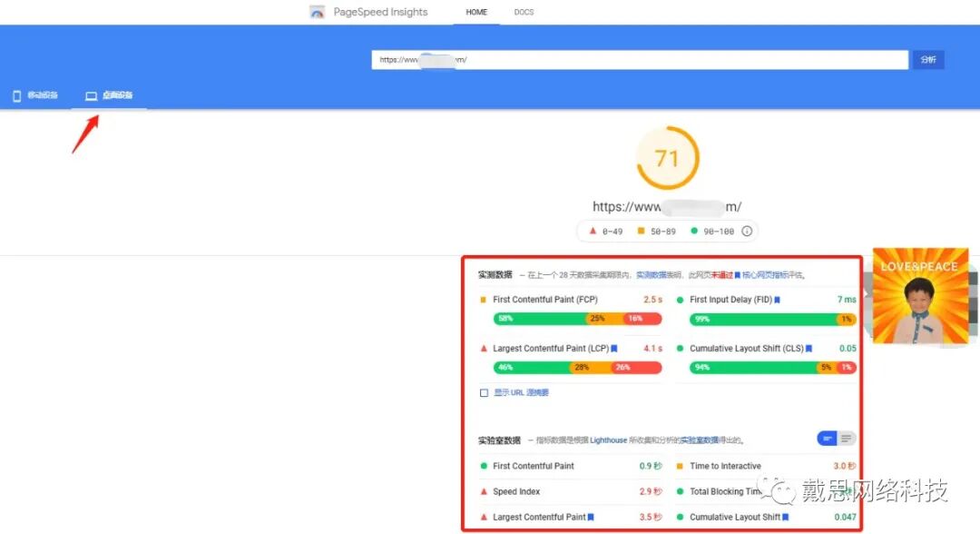Click the 2.9 秒 Speed Index value

pos(650,491)
